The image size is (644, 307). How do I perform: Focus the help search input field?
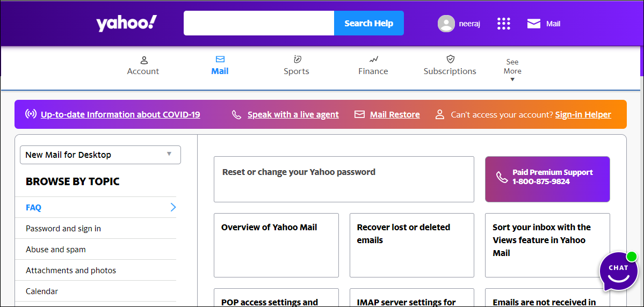[x=259, y=23]
